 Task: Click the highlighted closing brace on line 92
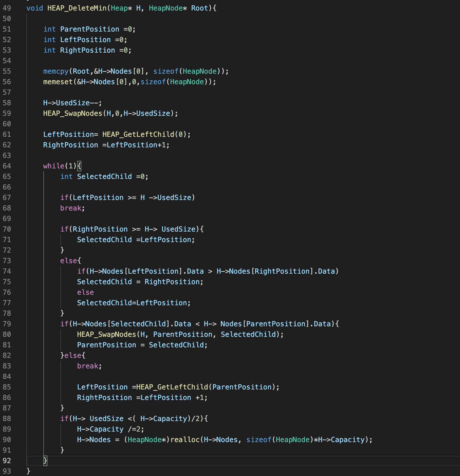coord(45,461)
